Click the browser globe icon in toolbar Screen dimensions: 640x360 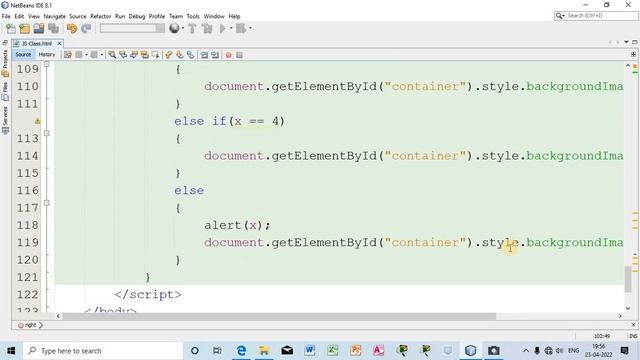[x=174, y=29]
